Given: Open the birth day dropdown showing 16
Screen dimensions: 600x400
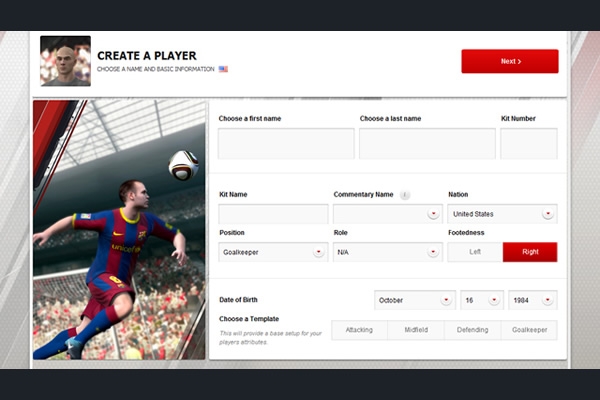Looking at the screenshot, I should tap(482, 300).
